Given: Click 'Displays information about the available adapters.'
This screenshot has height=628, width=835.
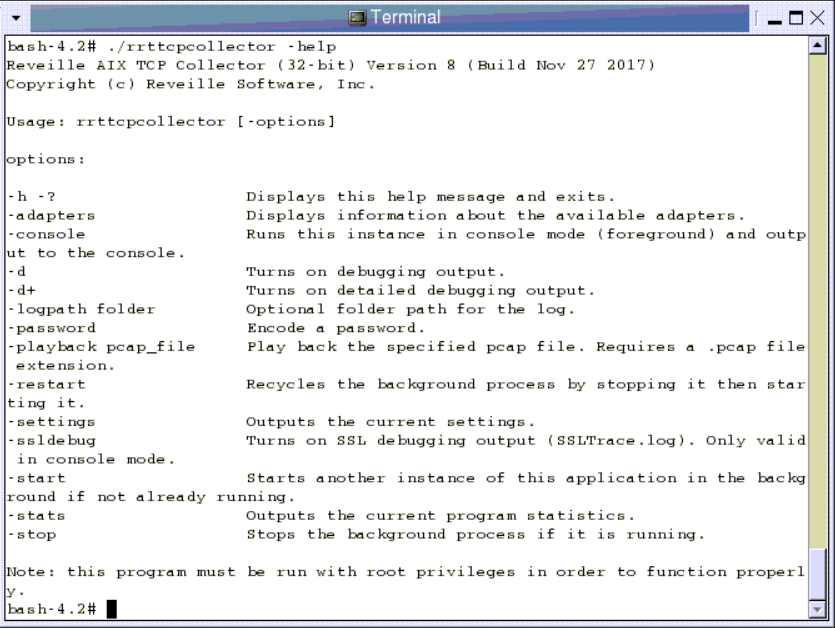Looking at the screenshot, I should coord(495,216).
